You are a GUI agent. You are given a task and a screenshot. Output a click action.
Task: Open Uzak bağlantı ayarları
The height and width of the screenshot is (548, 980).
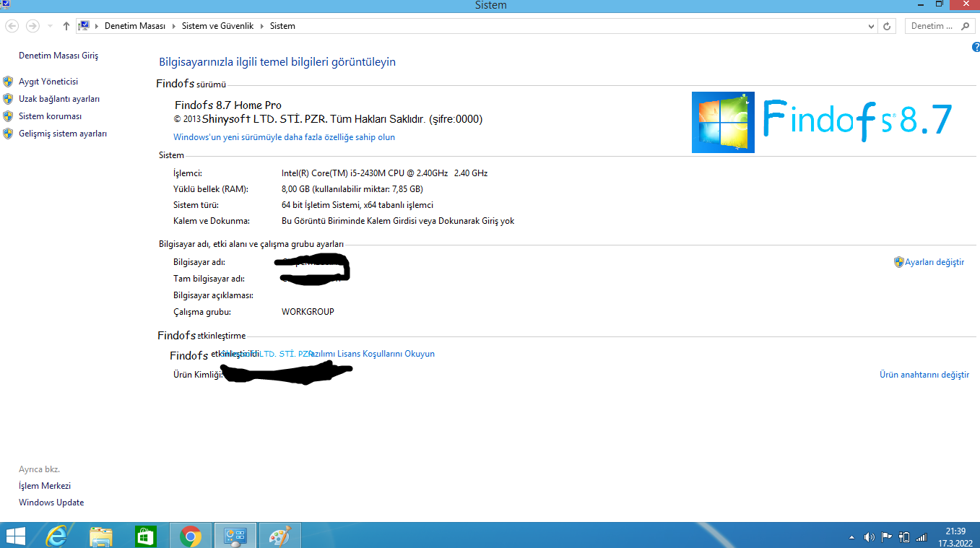click(x=59, y=99)
